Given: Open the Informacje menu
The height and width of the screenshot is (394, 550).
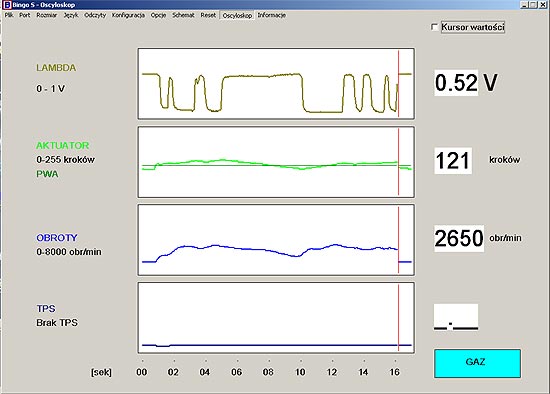Looking at the screenshot, I should coord(271,15).
